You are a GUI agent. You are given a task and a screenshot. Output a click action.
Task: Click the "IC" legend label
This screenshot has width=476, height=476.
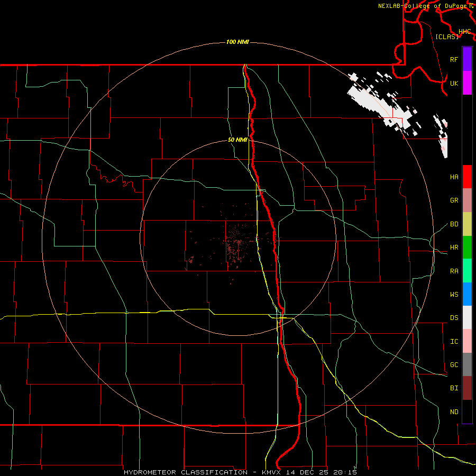pos(454,342)
